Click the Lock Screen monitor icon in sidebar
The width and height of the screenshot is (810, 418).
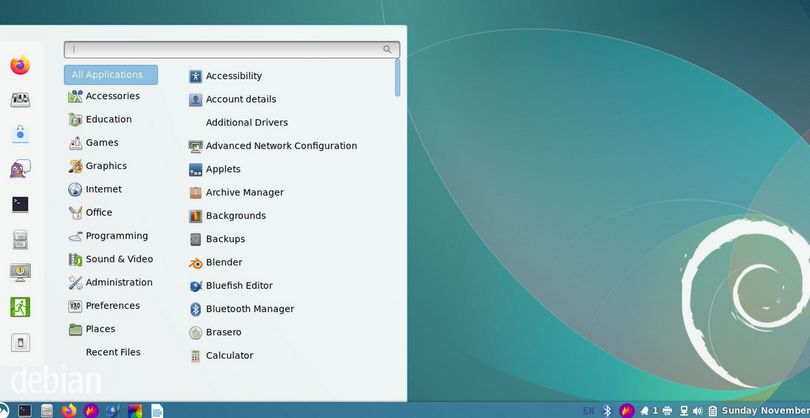20,272
